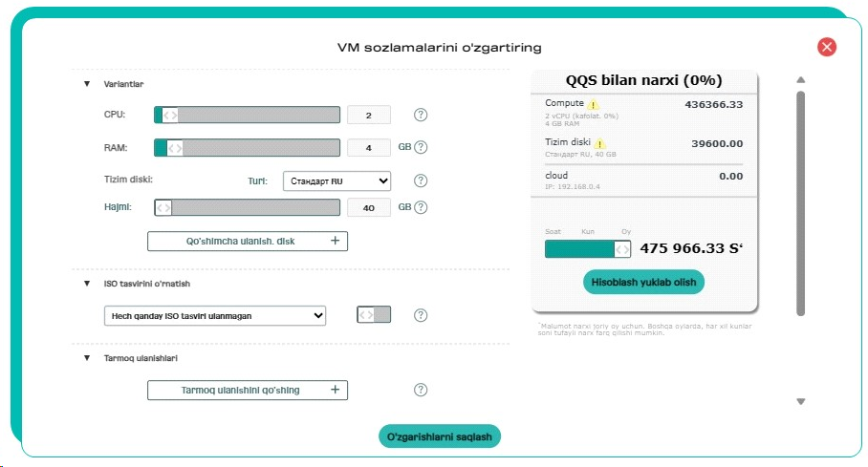This screenshot has height=467, width=868.
Task: Open the disk type Стандарт RU dropdown
Action: [337, 180]
